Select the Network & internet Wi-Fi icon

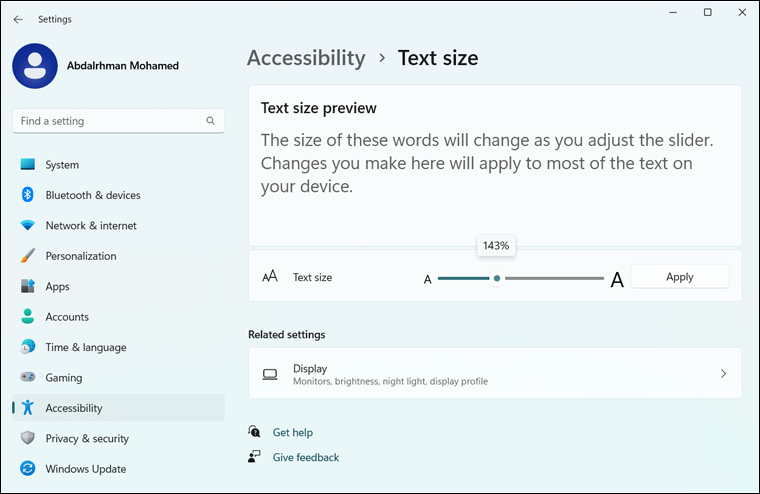(27, 226)
